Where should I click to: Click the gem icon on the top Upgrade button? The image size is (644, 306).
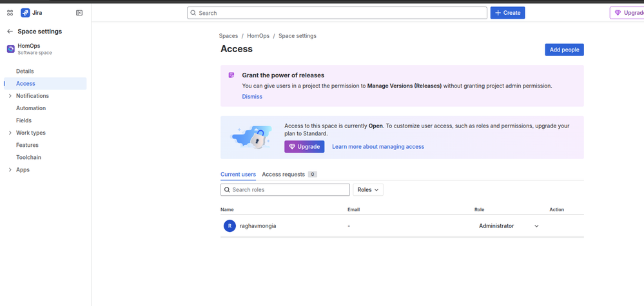(x=618, y=13)
